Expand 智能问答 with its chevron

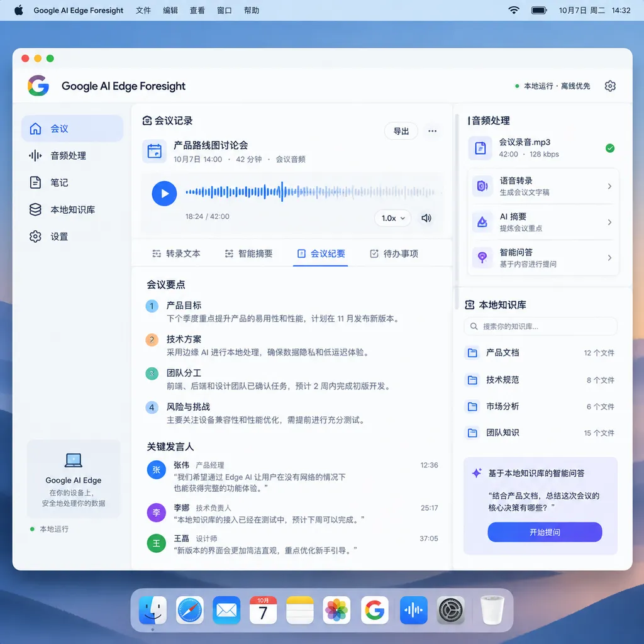(609, 257)
